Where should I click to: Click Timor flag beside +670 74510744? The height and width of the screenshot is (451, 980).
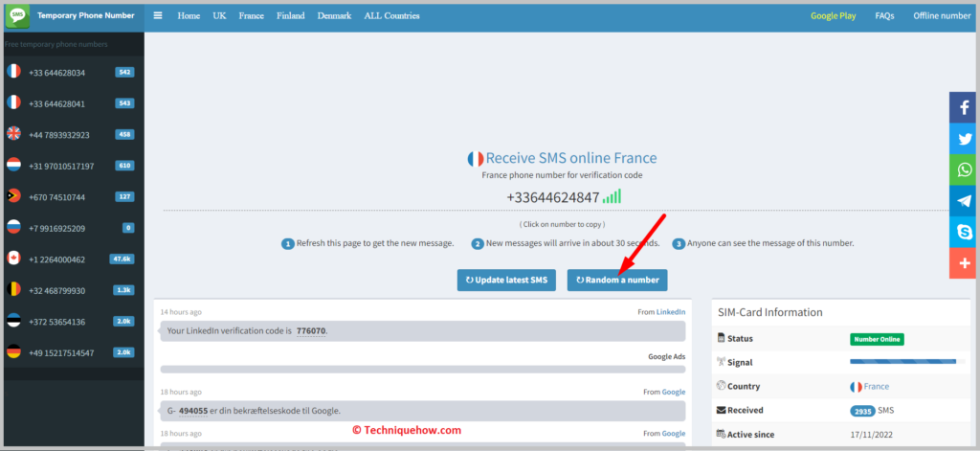coord(13,196)
